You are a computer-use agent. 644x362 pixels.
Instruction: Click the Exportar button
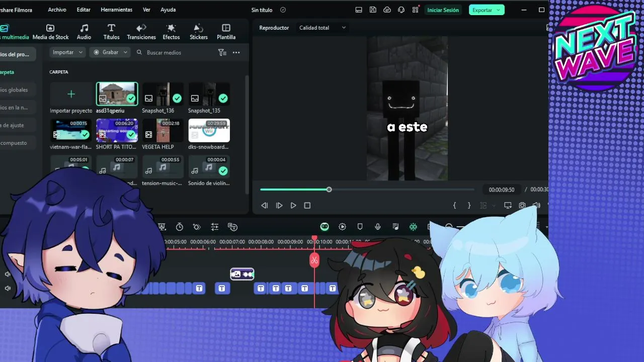coord(487,10)
